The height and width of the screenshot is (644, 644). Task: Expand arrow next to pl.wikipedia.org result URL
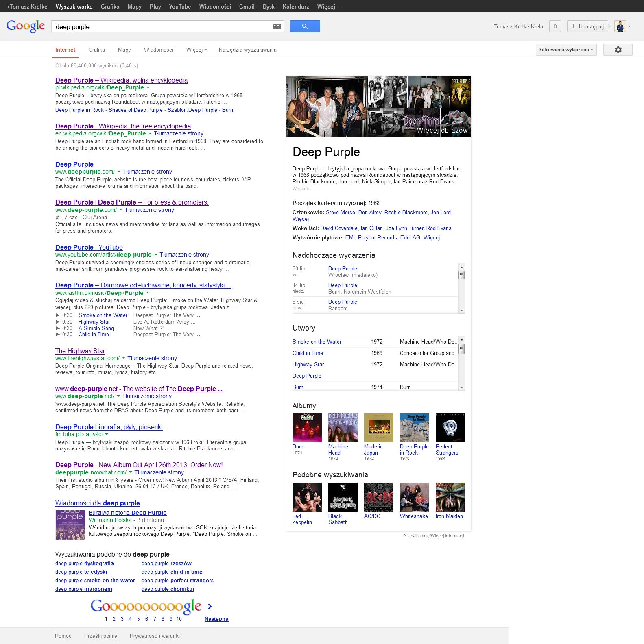point(148,87)
